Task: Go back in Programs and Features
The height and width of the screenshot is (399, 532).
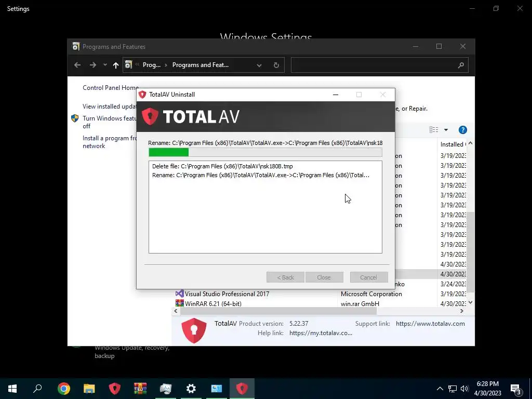Action: click(77, 65)
